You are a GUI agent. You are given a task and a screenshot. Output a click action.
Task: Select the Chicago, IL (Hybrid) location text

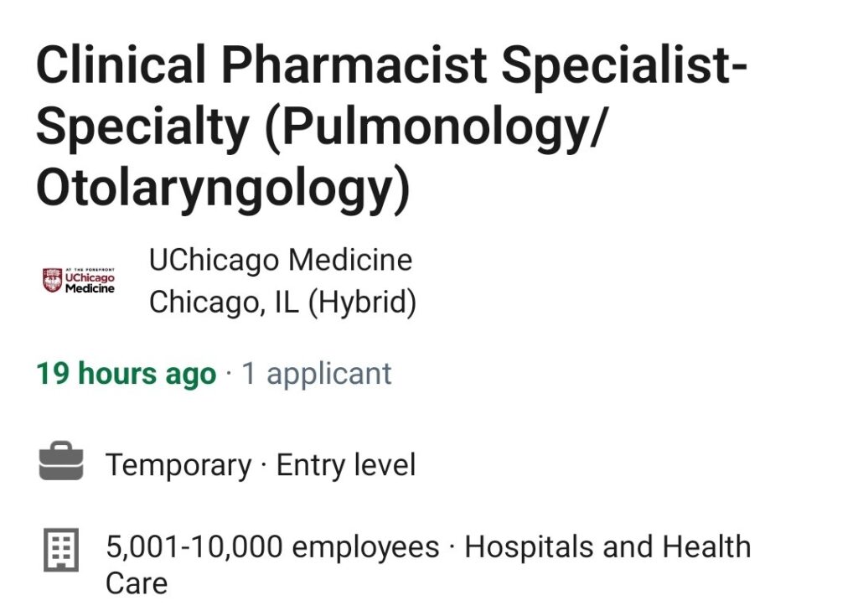pos(282,303)
